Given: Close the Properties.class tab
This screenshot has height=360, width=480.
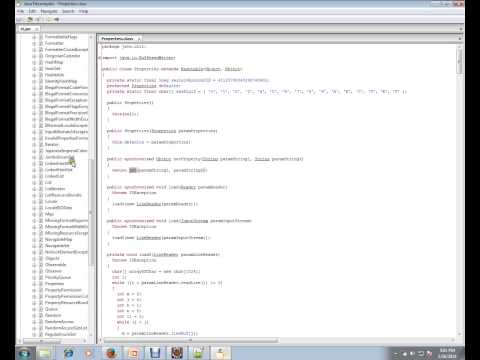Looking at the screenshot, I should tap(139, 39).
